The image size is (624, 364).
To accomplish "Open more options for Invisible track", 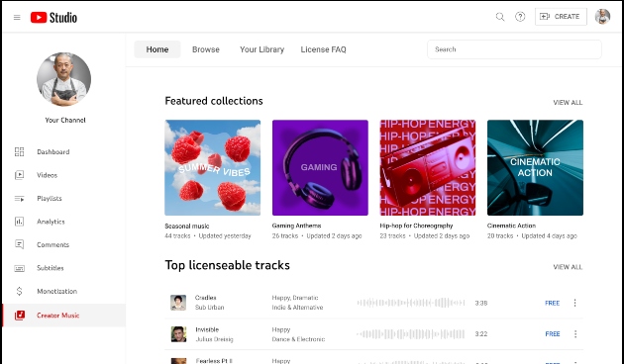I will (575, 334).
